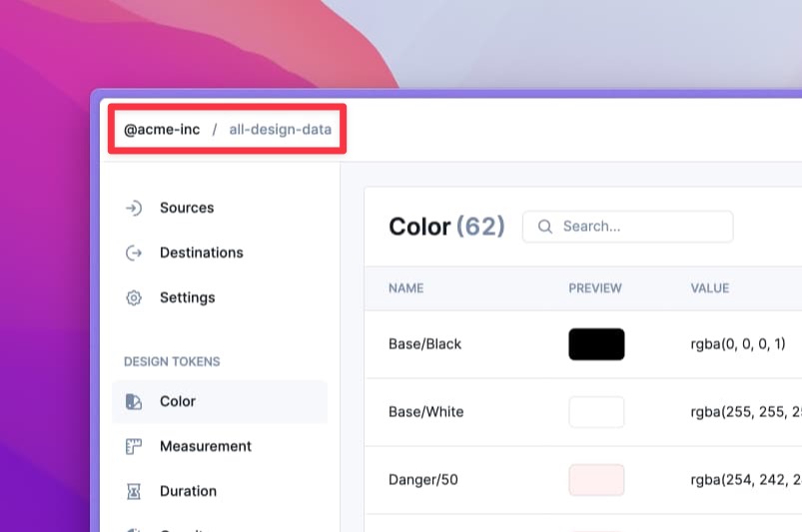Screen dimensions: 802x532
Task: Click the Duration hourglass icon
Action: (133, 491)
